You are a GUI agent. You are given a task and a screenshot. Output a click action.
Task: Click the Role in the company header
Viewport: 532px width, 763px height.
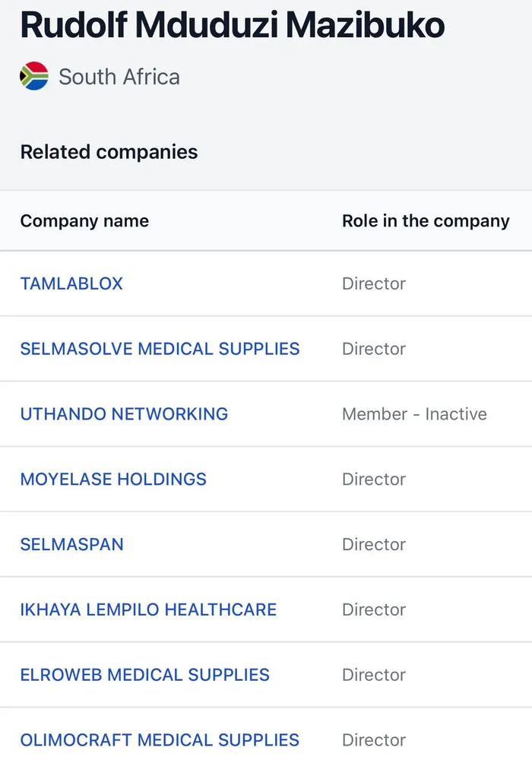coord(426,221)
